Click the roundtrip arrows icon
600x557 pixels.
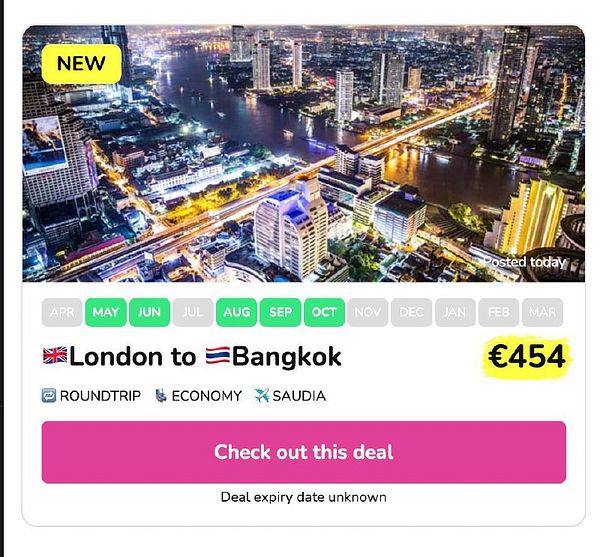(x=49, y=396)
